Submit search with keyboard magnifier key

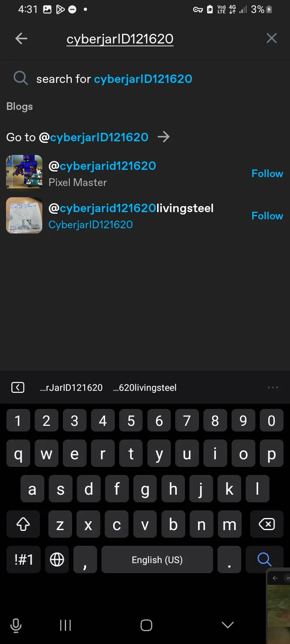click(x=264, y=559)
